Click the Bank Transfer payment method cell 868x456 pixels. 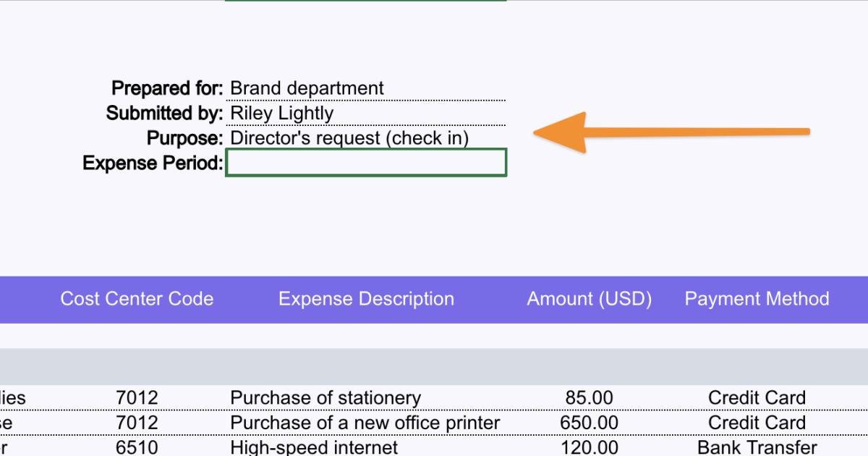(757, 447)
